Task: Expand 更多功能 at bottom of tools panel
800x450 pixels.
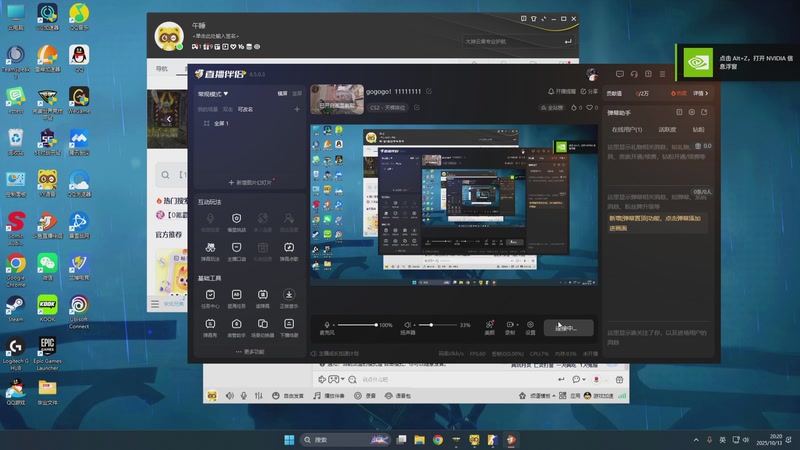Action: (x=250, y=352)
